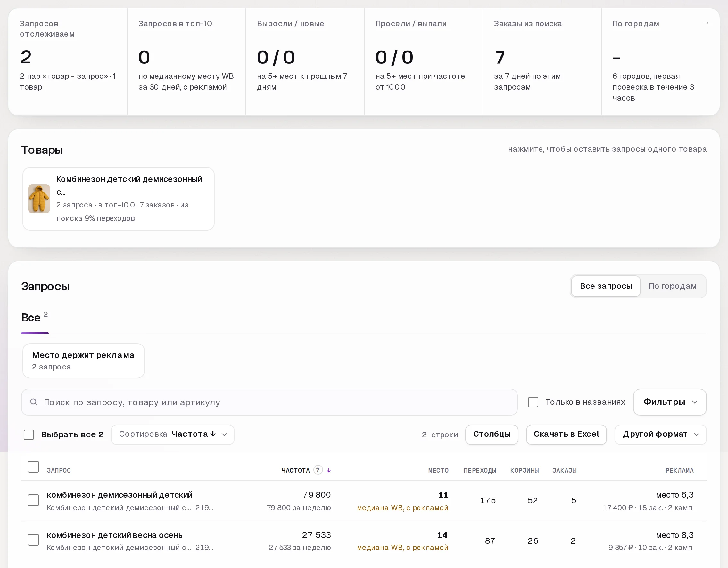Focus the Поиск по запросу search field

click(269, 402)
